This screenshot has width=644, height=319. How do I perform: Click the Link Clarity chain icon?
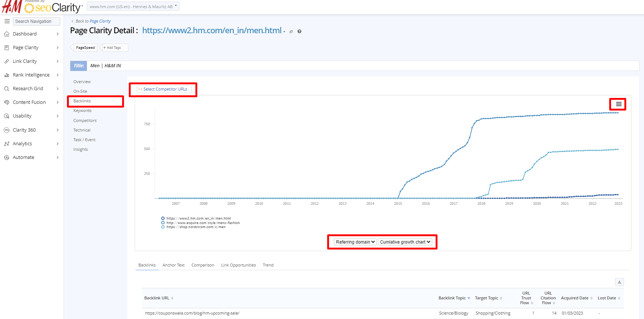(x=7, y=61)
